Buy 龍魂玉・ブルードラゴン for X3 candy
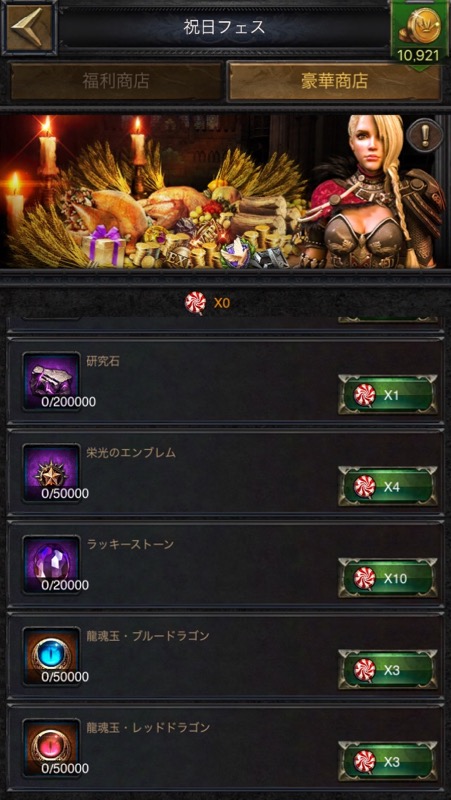 388,670
